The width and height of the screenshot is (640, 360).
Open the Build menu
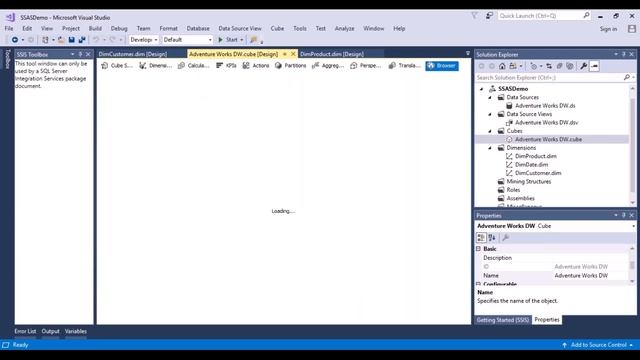(95, 29)
